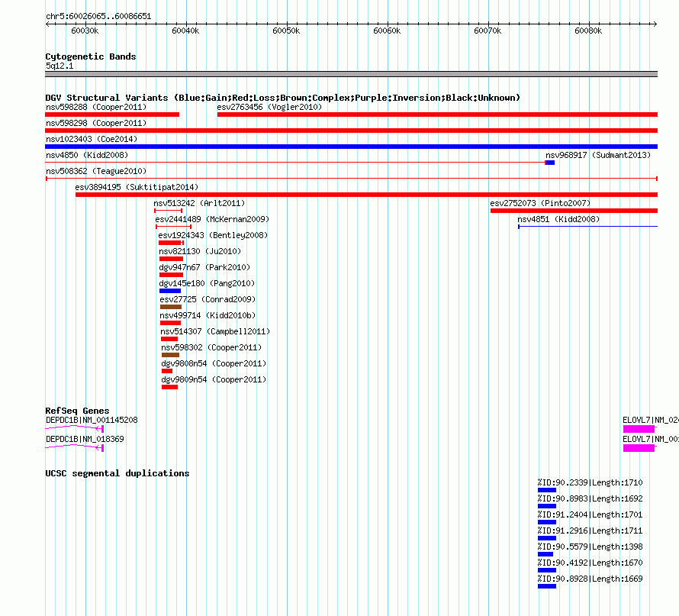This screenshot has width=679, height=616.
Task: Select duplication %ID:90.5579 Length:1398
Action: tap(591, 547)
